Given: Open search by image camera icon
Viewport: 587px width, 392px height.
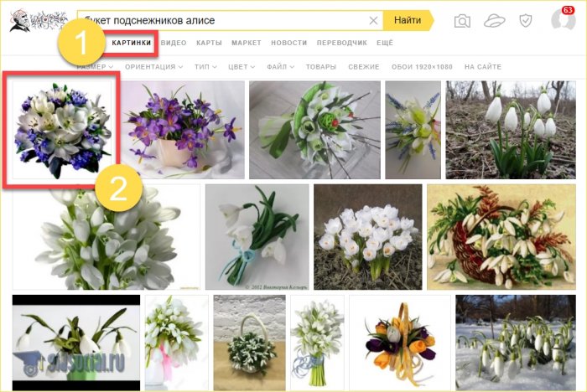Looking at the screenshot, I should (x=462, y=21).
